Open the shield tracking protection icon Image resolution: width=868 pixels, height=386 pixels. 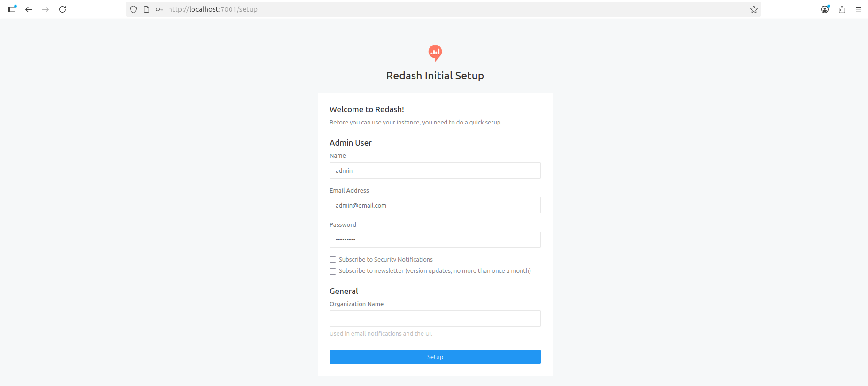[x=133, y=9]
